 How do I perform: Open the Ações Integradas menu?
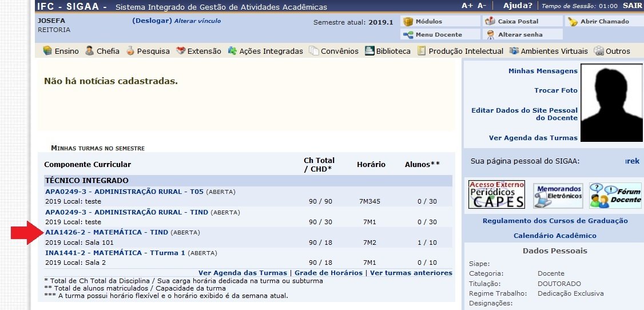click(271, 51)
